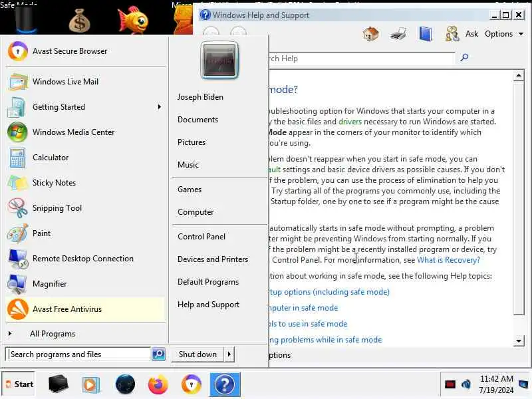The width and height of the screenshot is (532, 399).
Task: Open Joseph Biden user folder
Action: [x=200, y=97]
